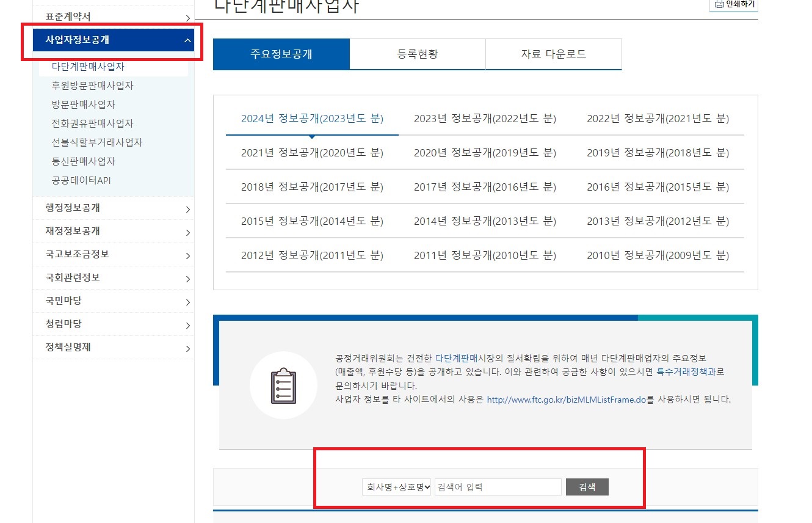Open the 특수거래정책과 link
Screen dimensions: 812x523
click(x=686, y=371)
